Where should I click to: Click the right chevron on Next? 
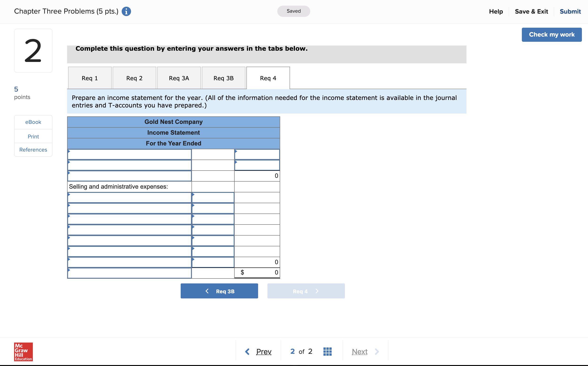[x=377, y=351]
